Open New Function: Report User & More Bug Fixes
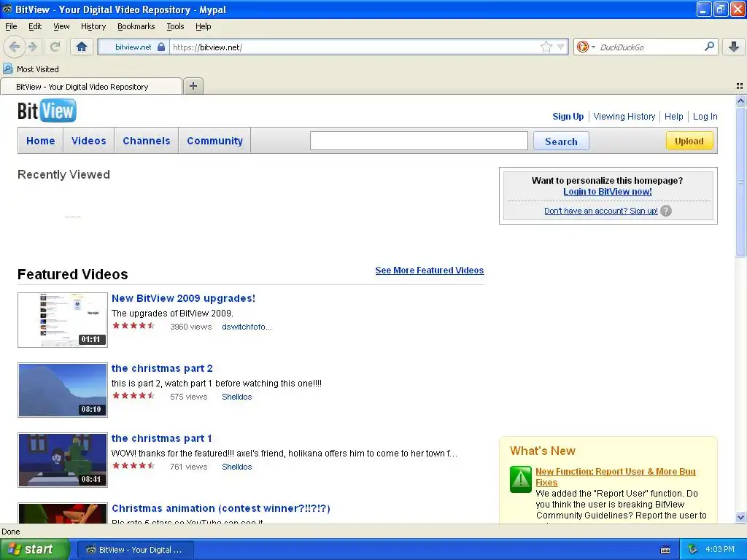747x560 pixels. pos(616,477)
